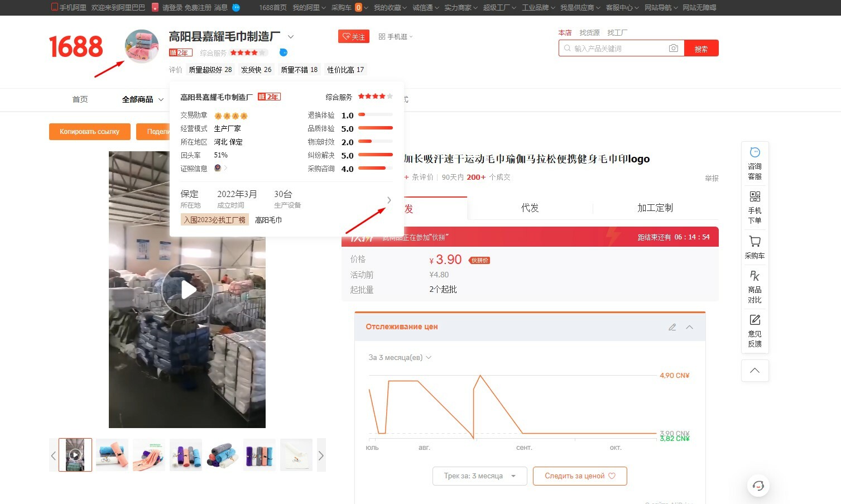Click the 质量超级好 28 review tag
841x504 pixels.
tap(210, 70)
